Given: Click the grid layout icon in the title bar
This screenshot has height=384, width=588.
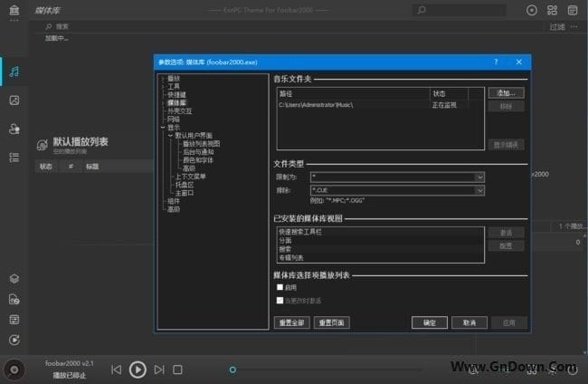Looking at the screenshot, I should pos(552,10).
